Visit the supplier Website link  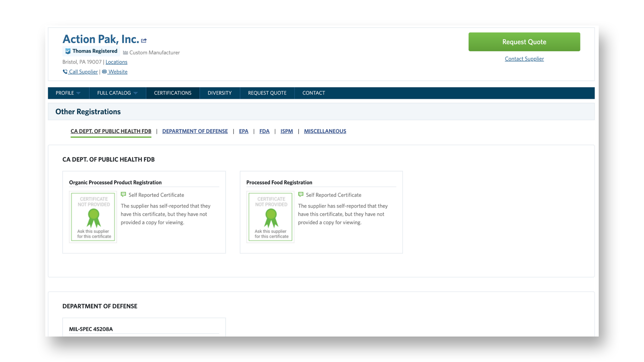click(118, 72)
